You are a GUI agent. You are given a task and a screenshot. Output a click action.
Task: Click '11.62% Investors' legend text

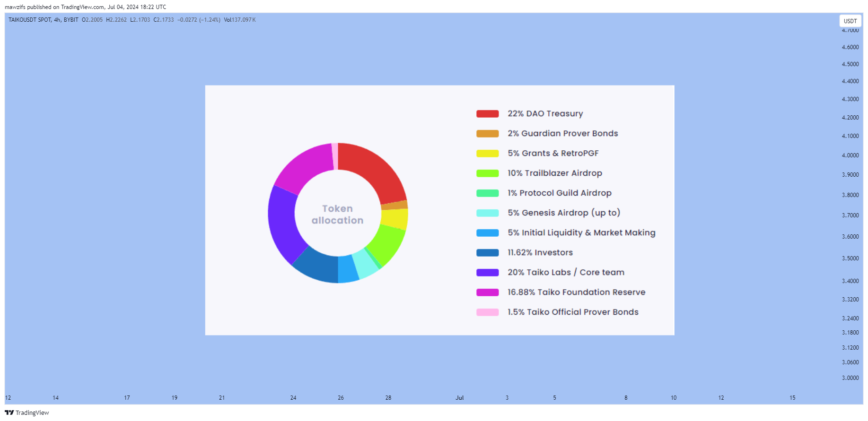(x=540, y=253)
